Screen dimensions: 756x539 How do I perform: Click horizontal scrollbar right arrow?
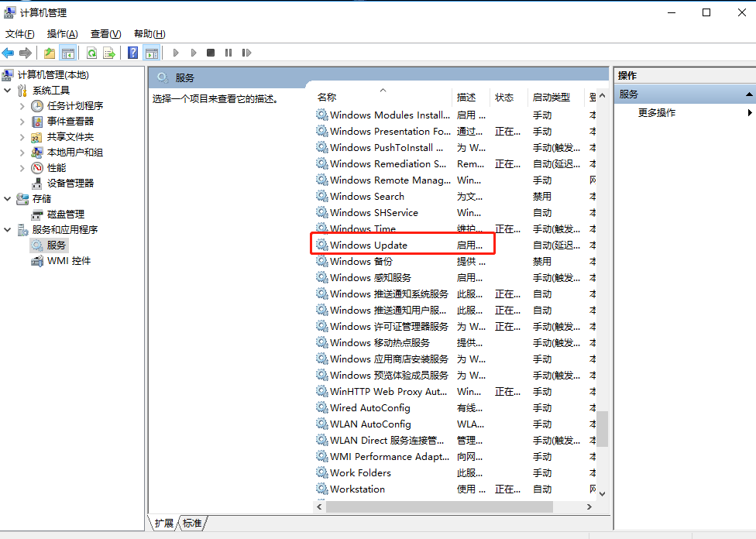click(x=589, y=506)
